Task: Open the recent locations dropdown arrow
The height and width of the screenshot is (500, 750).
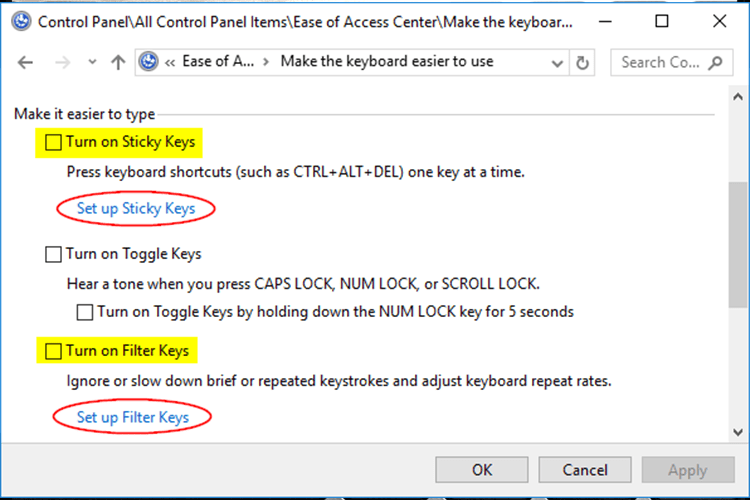Action: [92, 62]
